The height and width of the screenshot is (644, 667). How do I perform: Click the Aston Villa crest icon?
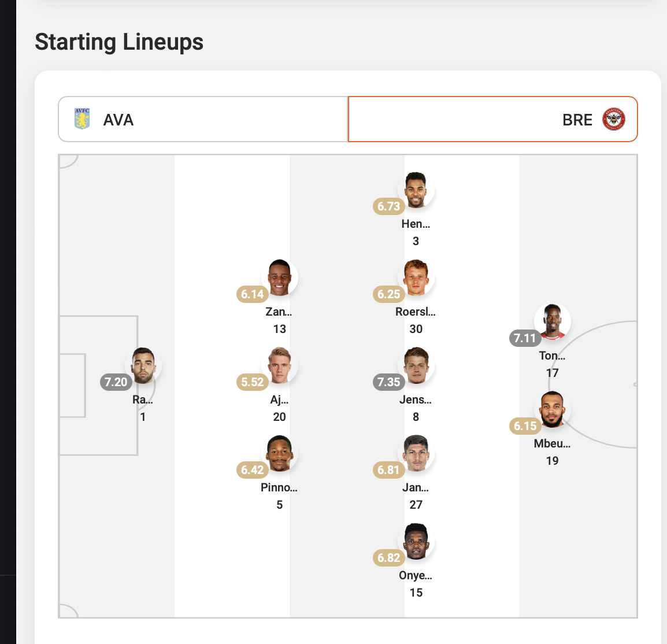click(82, 119)
